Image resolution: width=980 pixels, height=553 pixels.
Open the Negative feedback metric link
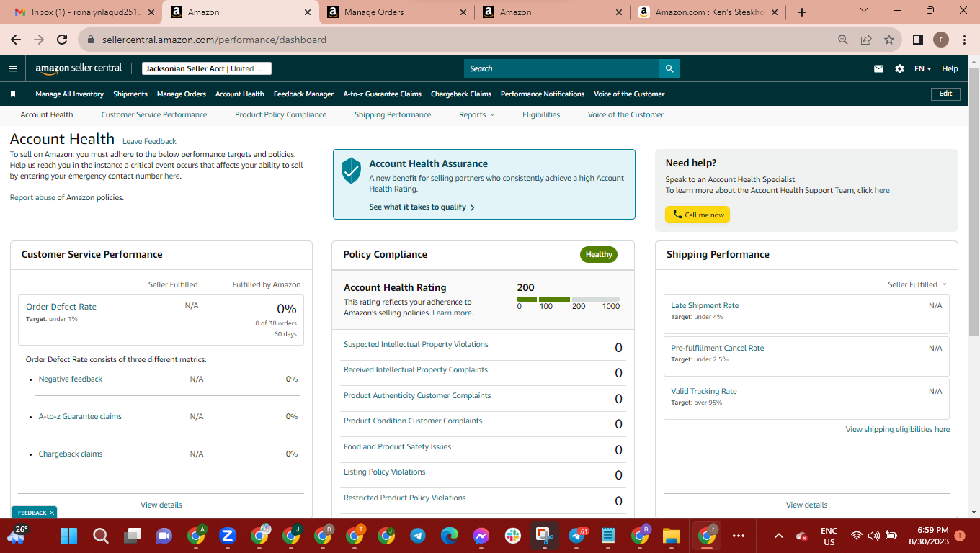(x=71, y=379)
